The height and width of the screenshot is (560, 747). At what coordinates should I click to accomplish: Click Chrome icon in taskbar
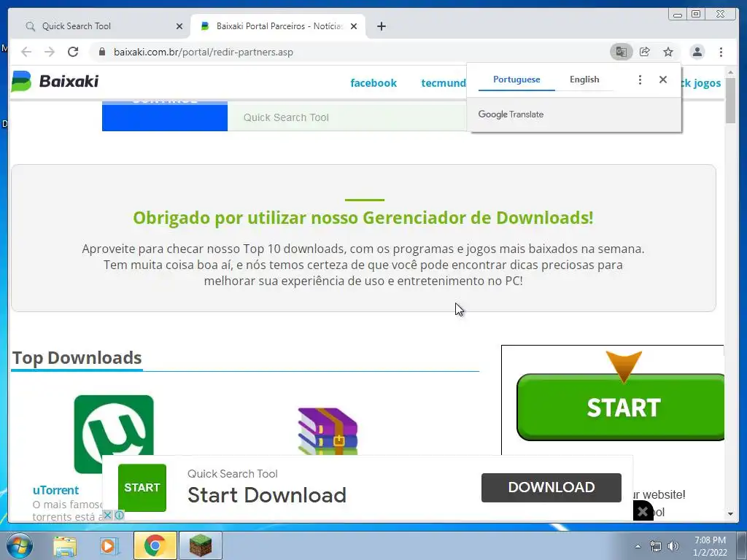pyautogui.click(x=155, y=545)
